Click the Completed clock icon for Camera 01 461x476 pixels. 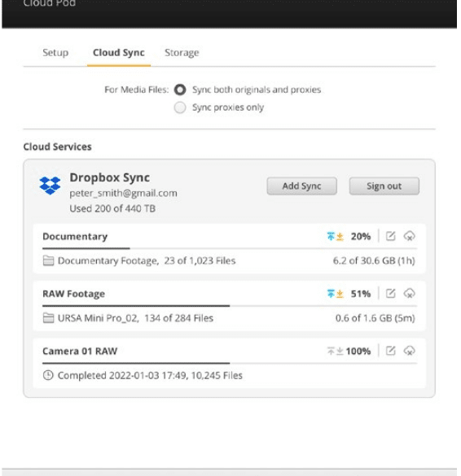48,375
